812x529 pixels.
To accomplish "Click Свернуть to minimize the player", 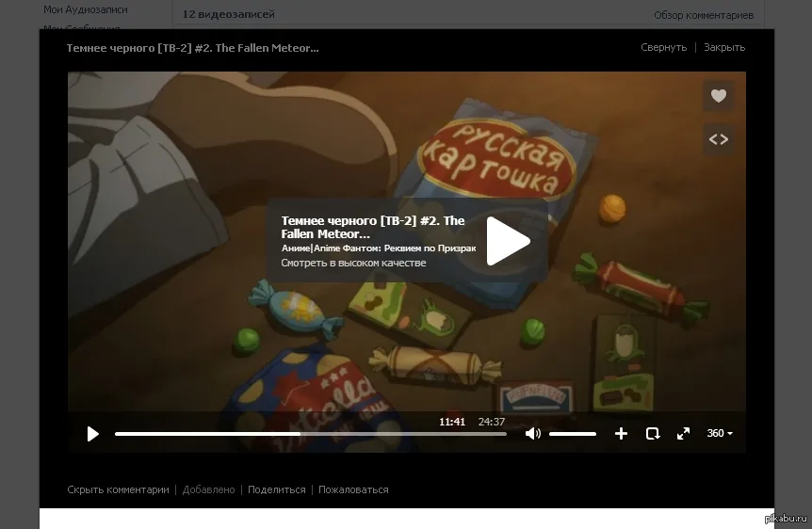I will [x=663, y=47].
